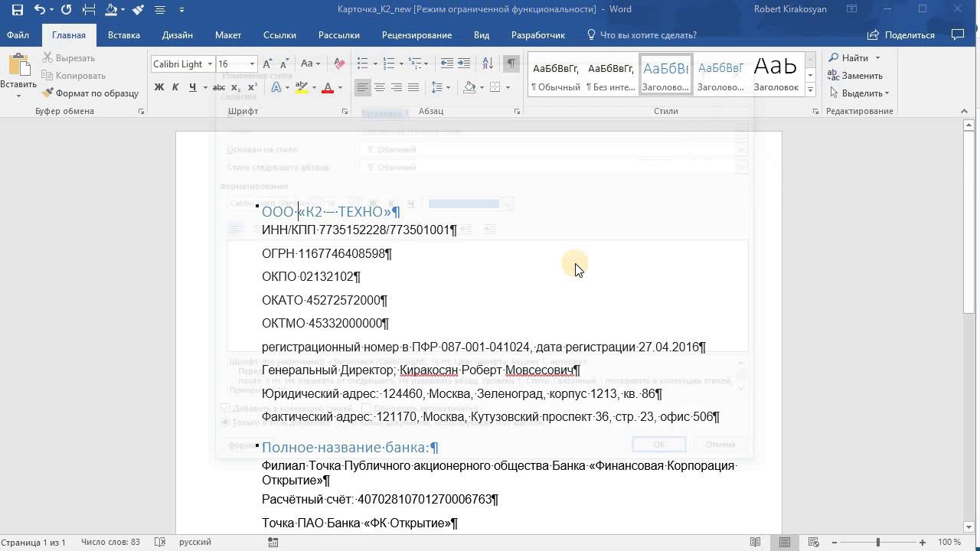This screenshot has width=980, height=551.
Task: Click the Copy (Копировать) command
Action: coord(73,76)
